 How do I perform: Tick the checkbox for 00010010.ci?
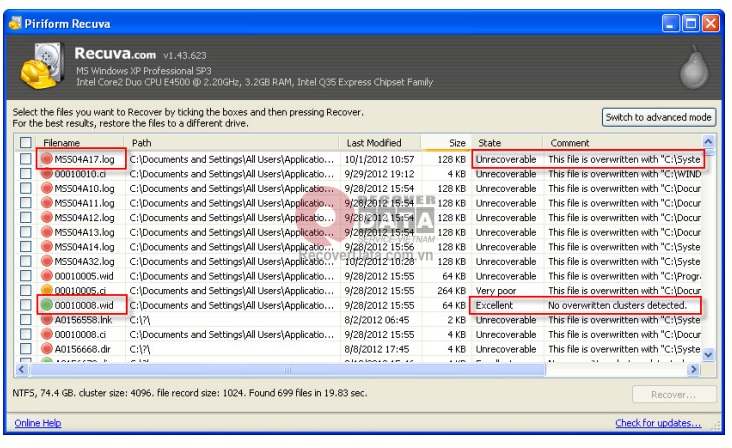26,174
